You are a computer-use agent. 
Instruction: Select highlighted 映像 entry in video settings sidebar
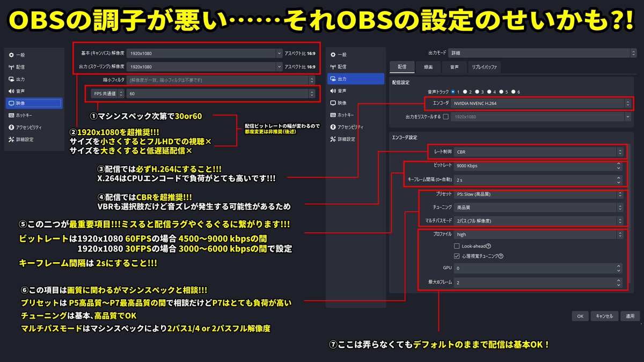33,103
